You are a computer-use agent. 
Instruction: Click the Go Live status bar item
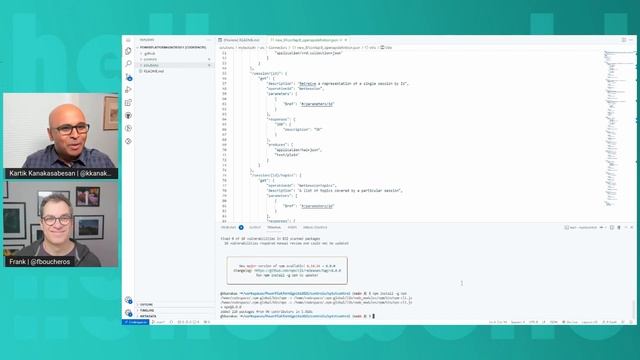(570, 322)
